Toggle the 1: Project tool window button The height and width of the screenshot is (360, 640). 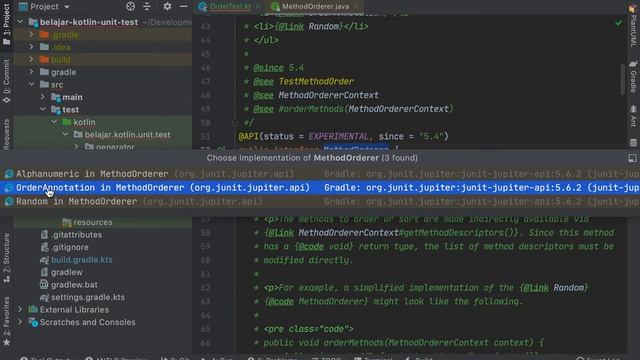[x=6, y=23]
